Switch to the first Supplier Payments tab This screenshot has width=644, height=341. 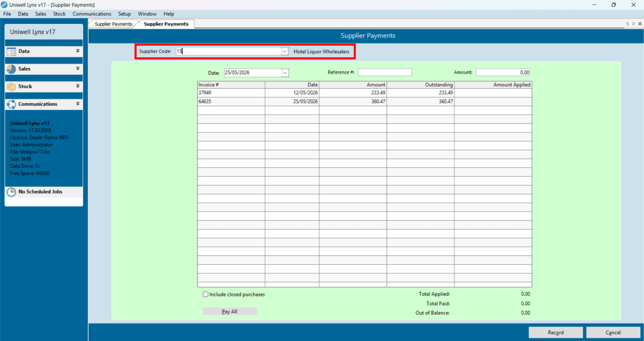(113, 24)
